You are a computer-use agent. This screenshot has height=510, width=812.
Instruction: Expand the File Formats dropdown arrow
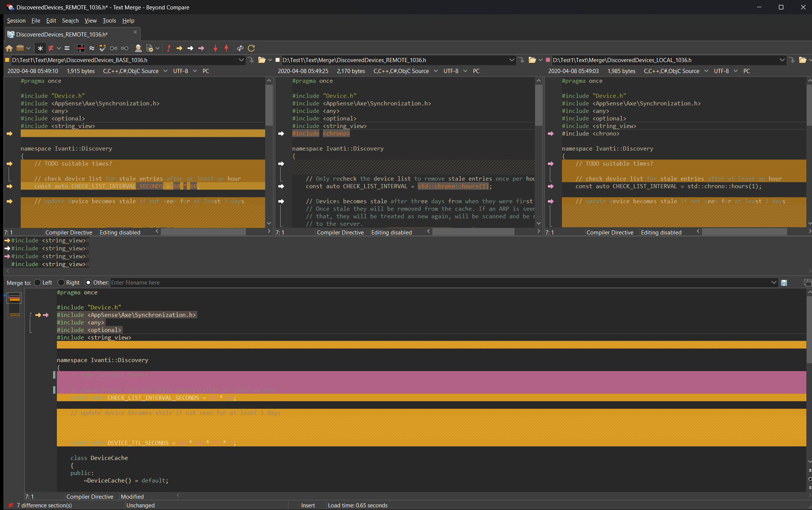click(x=157, y=48)
